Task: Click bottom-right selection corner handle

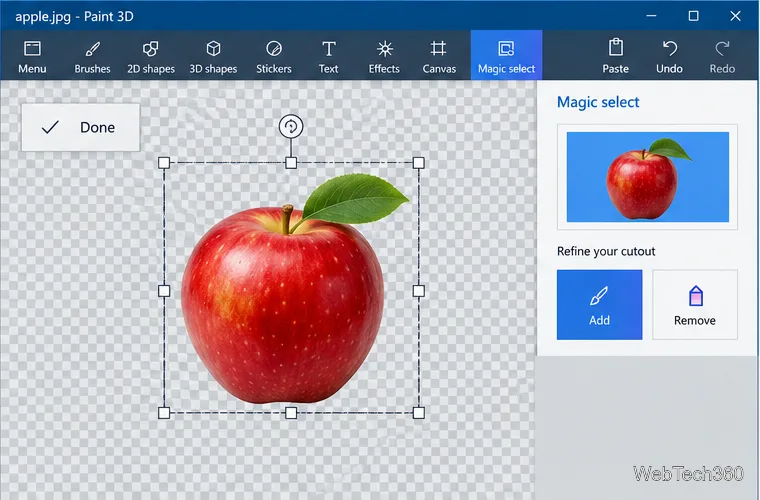Action: [419, 413]
